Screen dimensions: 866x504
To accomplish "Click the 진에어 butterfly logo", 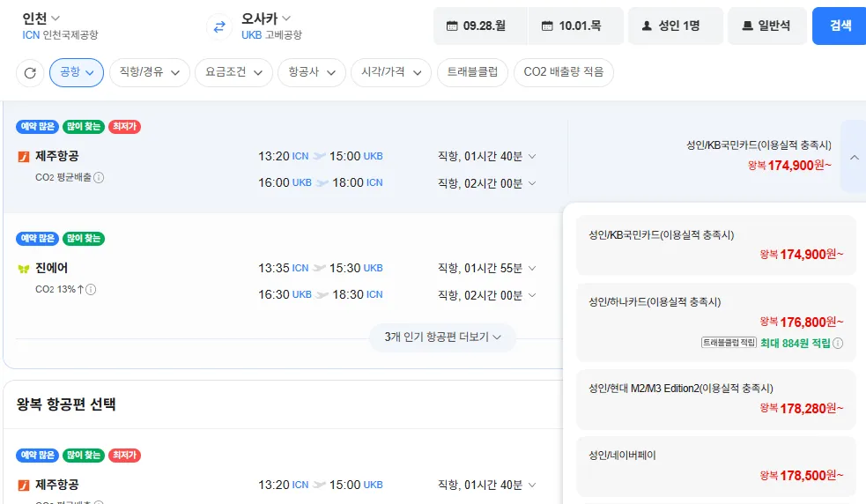I will 24,269.
